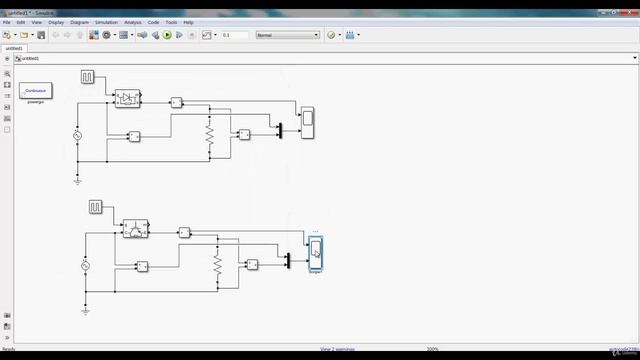Open the Help menu
Viewport: 640px width, 360px height.
(x=188, y=22)
